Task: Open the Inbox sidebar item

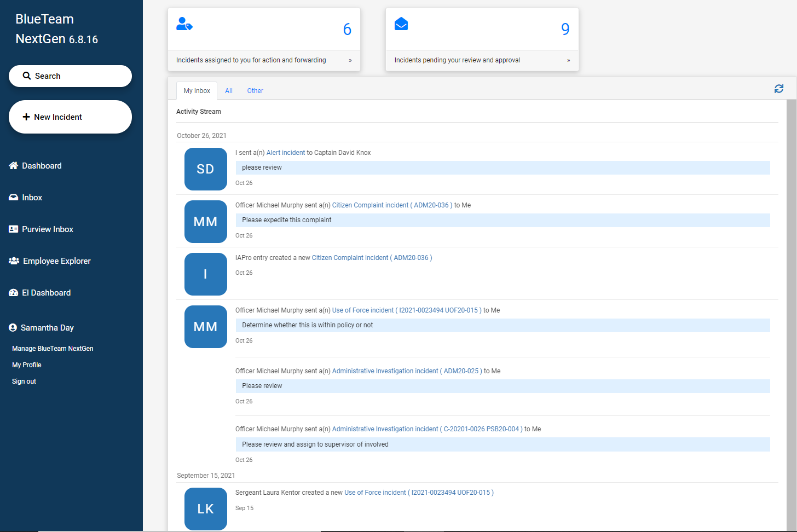Action: point(32,198)
